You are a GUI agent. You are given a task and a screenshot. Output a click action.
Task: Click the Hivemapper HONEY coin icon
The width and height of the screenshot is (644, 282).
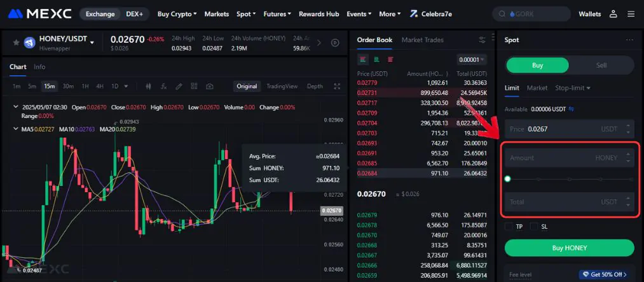pos(30,43)
